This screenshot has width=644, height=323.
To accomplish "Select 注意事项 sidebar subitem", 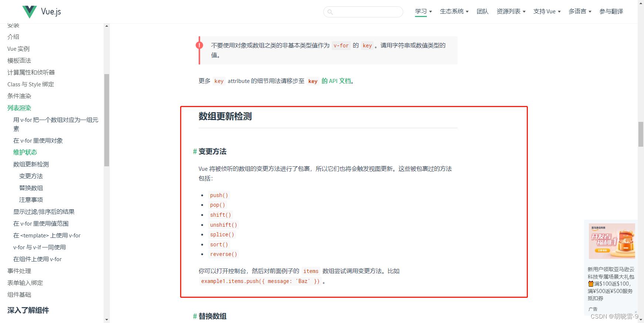I will pos(31,200).
